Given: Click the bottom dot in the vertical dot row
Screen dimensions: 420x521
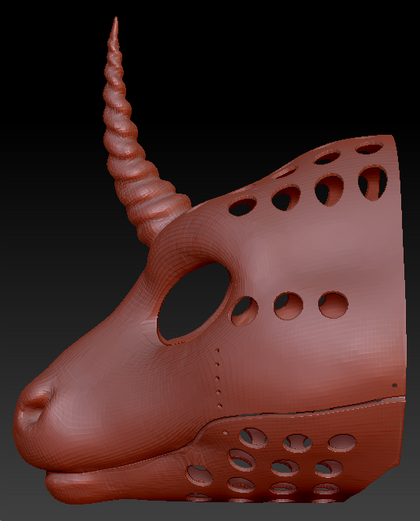Looking at the screenshot, I should 219,405.
